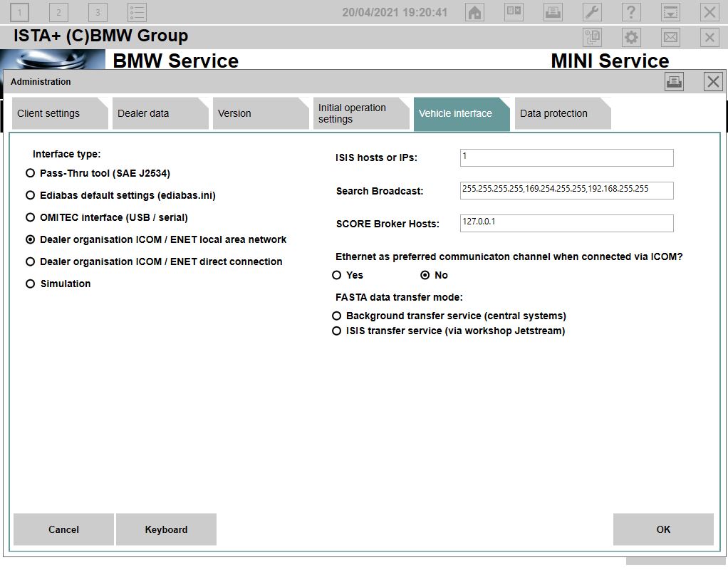The width and height of the screenshot is (728, 570).
Task: Select ICOM / ENET direct connection
Action: (x=154, y=261)
